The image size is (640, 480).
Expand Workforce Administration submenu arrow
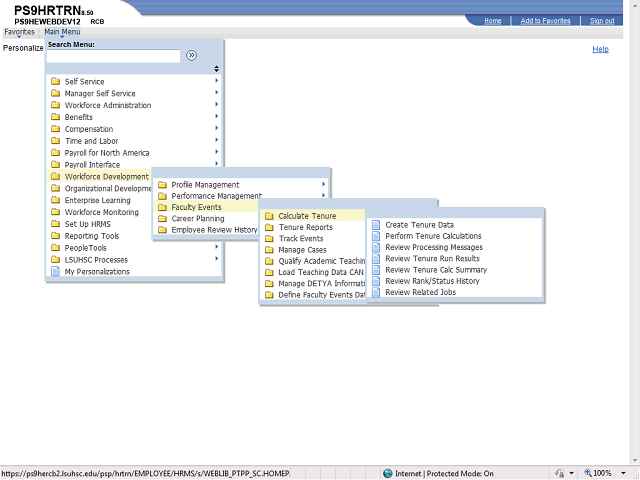(x=217, y=104)
